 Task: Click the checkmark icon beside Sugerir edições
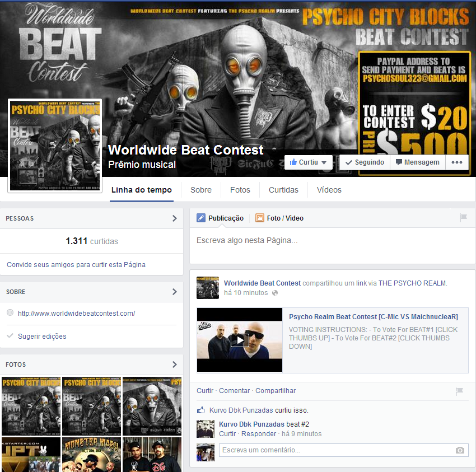click(10, 336)
